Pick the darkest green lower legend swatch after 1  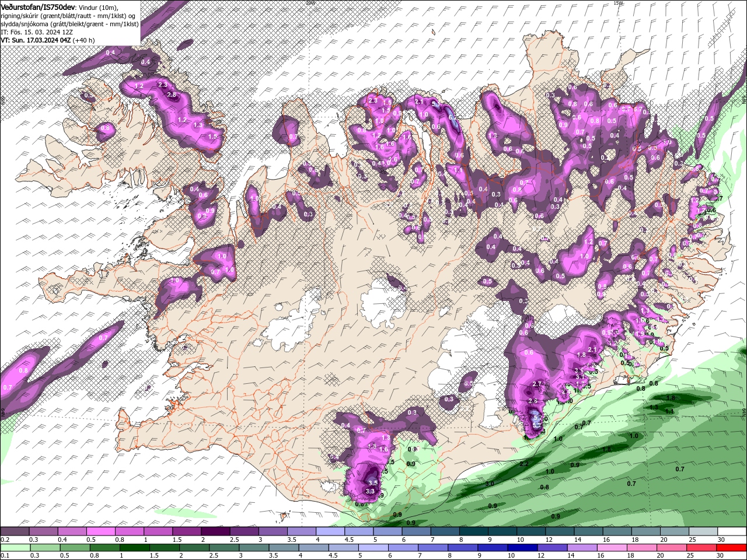[x=134, y=548]
